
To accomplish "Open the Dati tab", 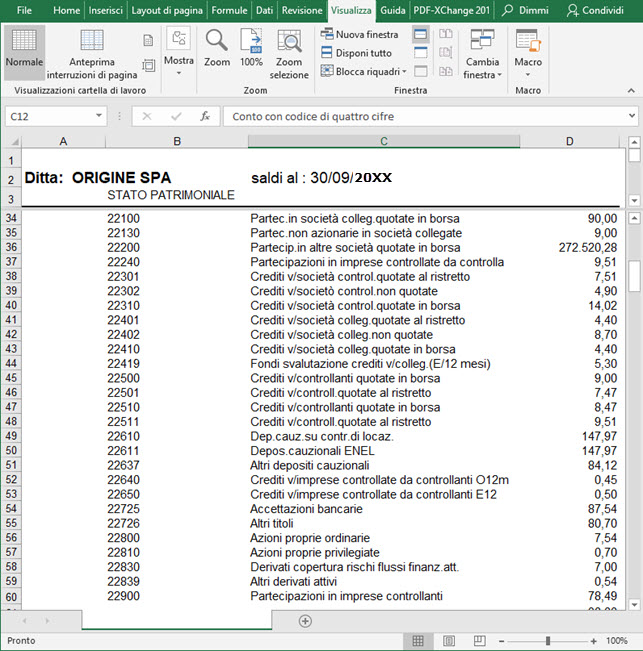I will 264,10.
